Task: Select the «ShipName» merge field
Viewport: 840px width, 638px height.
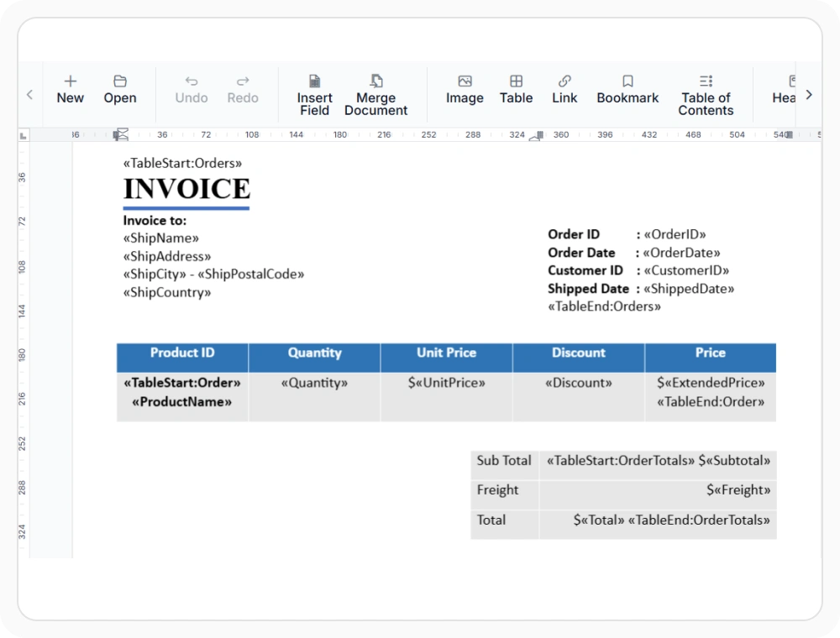Action: 160,238
